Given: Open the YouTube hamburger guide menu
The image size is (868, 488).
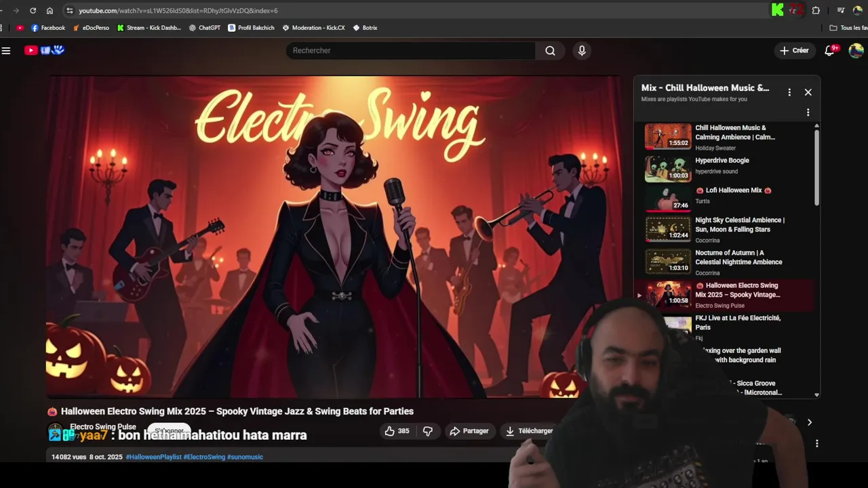Looking at the screenshot, I should pyautogui.click(x=6, y=50).
